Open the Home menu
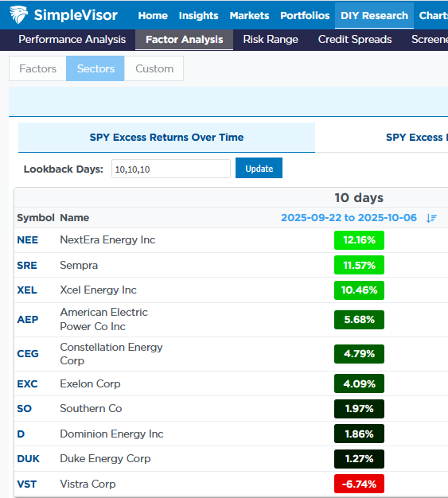Viewport: 448px width, 498px height. pos(153,16)
